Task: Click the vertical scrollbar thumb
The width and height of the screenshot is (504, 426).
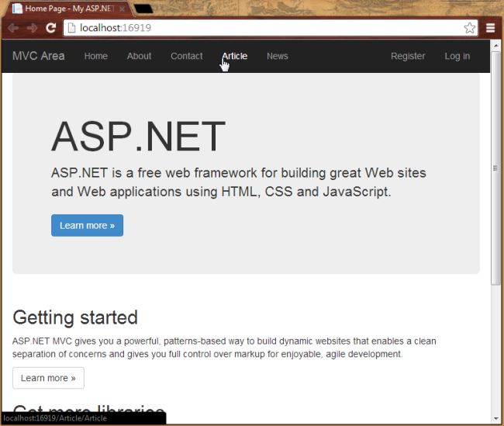Action: 495,168
